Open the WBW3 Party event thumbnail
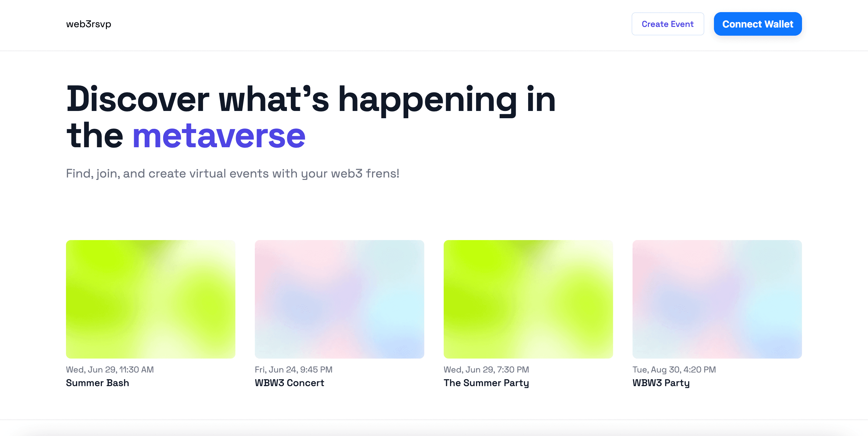The image size is (868, 436). [x=717, y=299]
